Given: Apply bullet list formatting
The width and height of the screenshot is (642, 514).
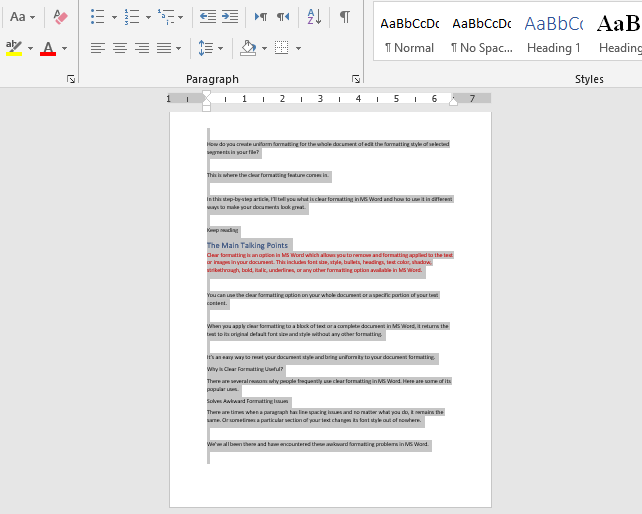Looking at the screenshot, I should click(97, 17).
